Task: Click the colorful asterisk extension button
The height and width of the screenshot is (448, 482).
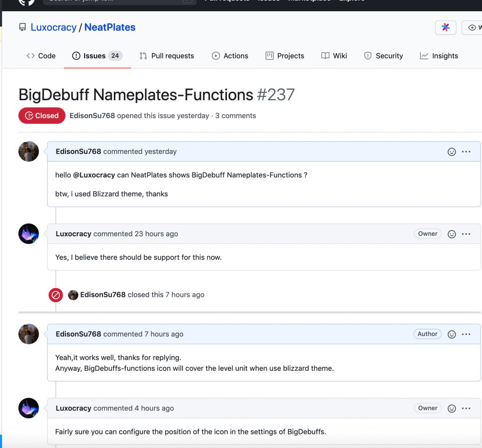Action: (x=445, y=28)
